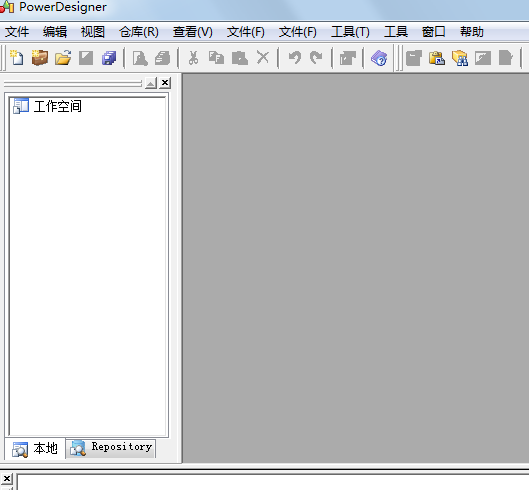Open the 工具 menu beside 窗口
The height and width of the screenshot is (490, 529).
pyautogui.click(x=396, y=32)
